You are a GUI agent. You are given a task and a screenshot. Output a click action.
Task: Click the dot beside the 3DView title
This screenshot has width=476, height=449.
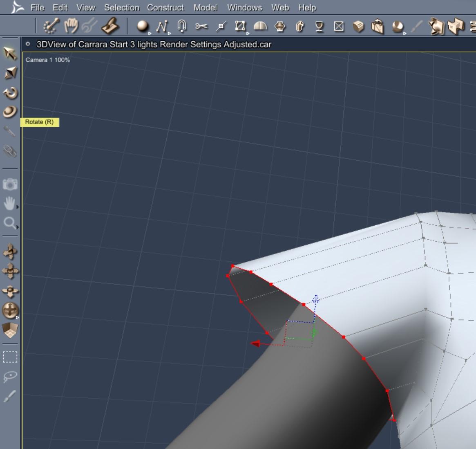pyautogui.click(x=28, y=44)
